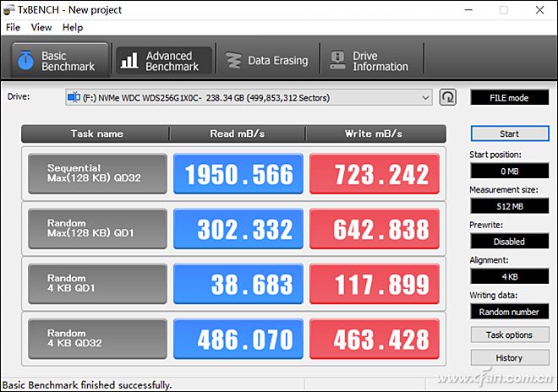The image size is (558, 392).
Task: Click the Start position 0 MB field
Action: tap(510, 171)
